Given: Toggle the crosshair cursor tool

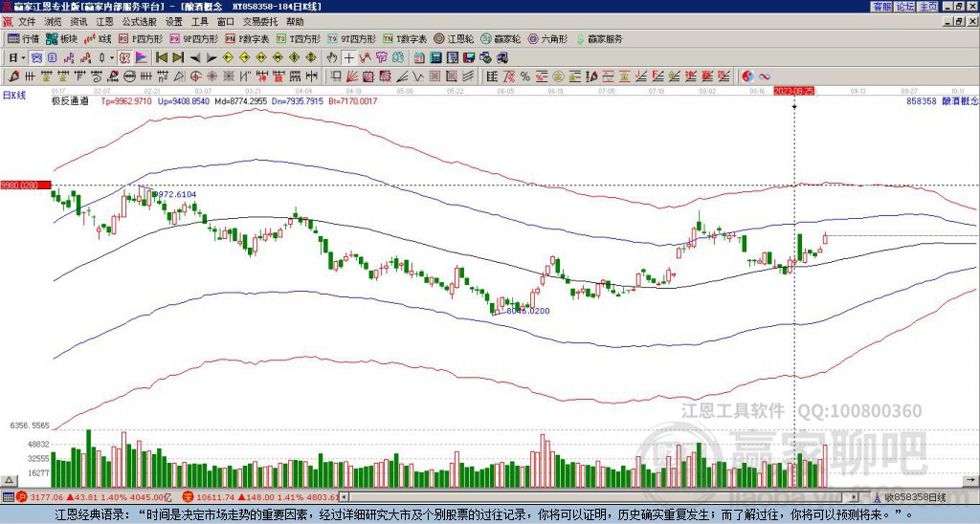Looking at the screenshot, I should pos(348,58).
